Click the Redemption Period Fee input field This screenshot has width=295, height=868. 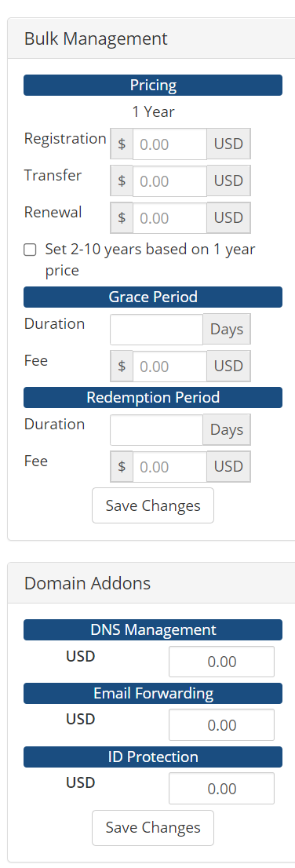pyautogui.click(x=170, y=467)
